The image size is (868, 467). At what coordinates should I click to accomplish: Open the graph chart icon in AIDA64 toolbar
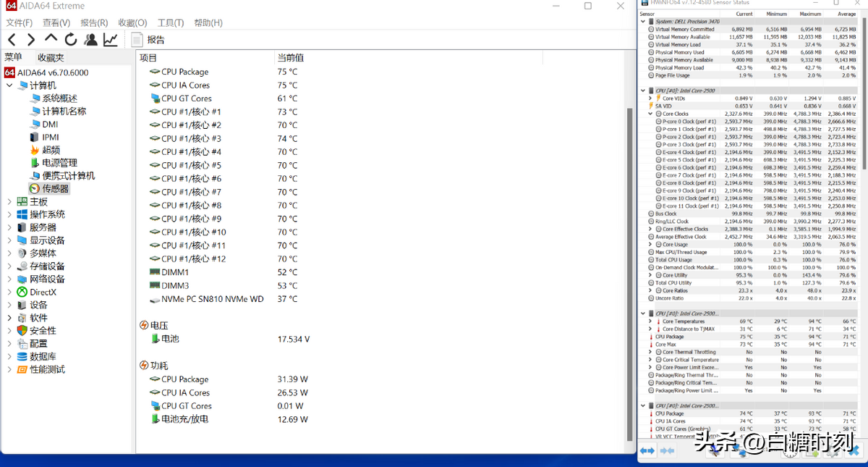click(111, 39)
